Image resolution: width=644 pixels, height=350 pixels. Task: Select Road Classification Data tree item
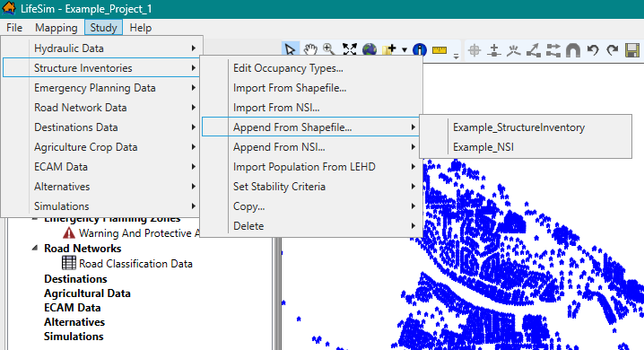coord(135,263)
